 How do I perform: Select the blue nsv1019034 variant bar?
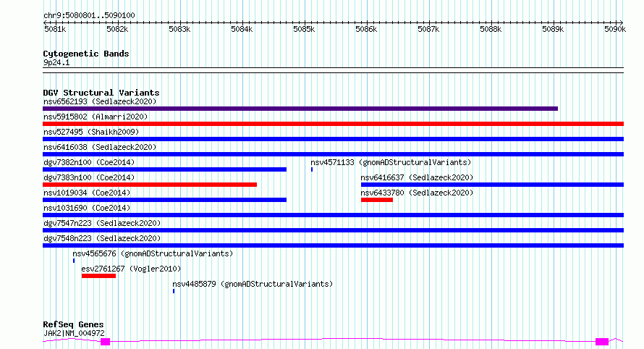click(x=165, y=200)
